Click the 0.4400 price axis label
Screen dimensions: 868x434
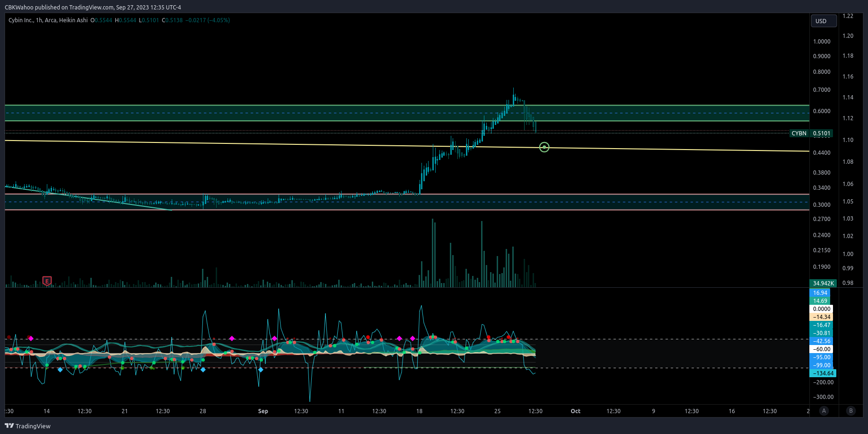click(822, 153)
